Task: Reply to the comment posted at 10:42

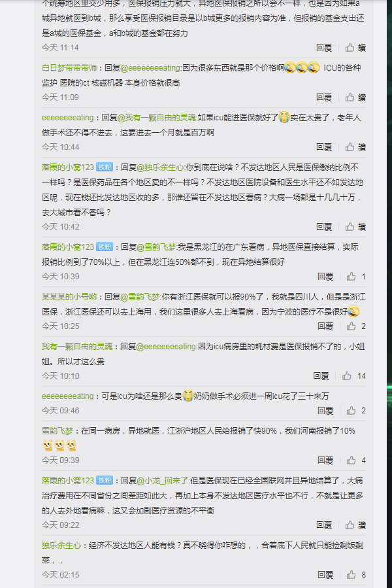Action: click(324, 227)
